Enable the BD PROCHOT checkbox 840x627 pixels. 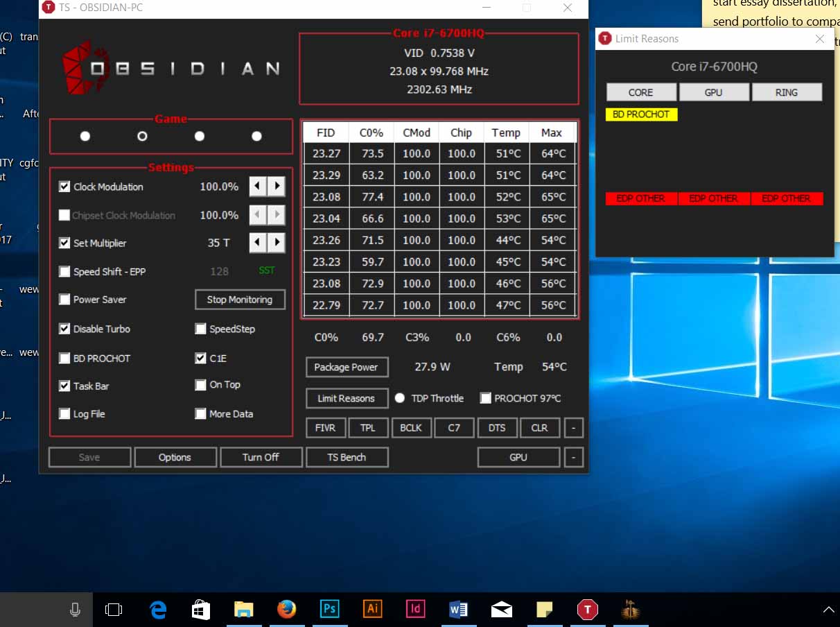click(64, 359)
